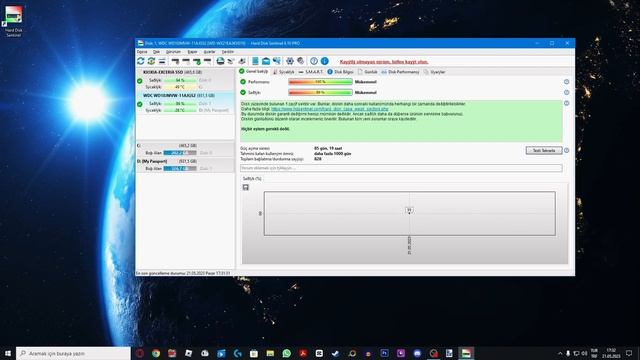Switch to the Disk Bilgisi tab

pos(340,72)
